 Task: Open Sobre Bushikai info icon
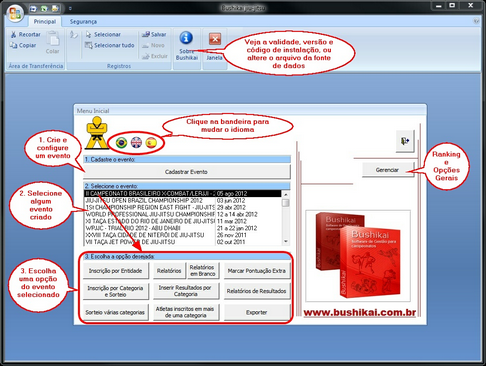[x=186, y=38]
